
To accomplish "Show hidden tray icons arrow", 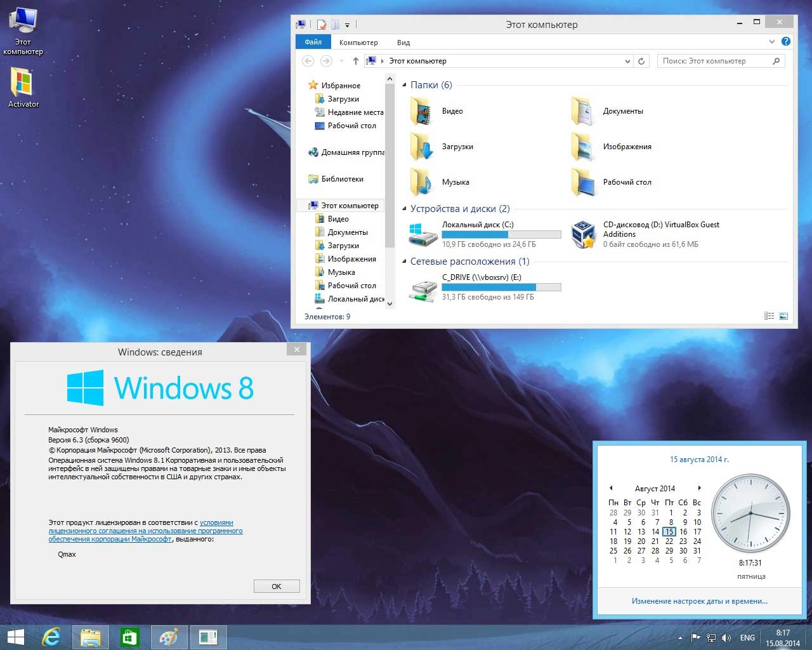I will 680,637.
